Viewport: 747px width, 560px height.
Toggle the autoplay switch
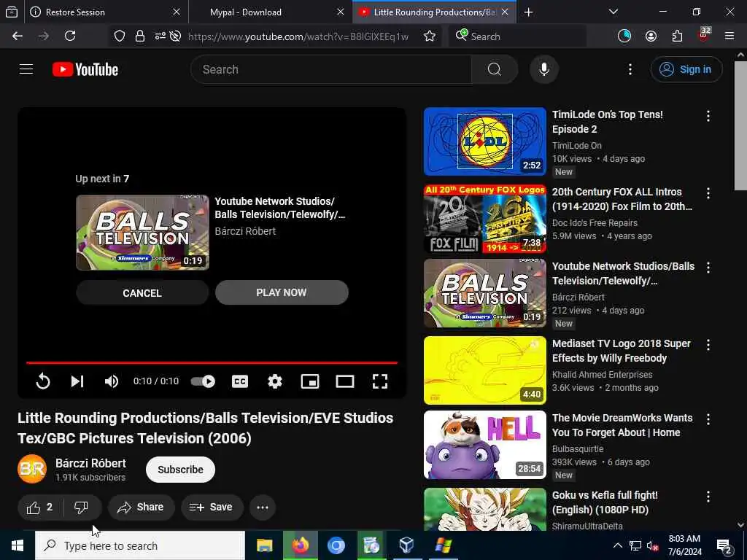203,381
